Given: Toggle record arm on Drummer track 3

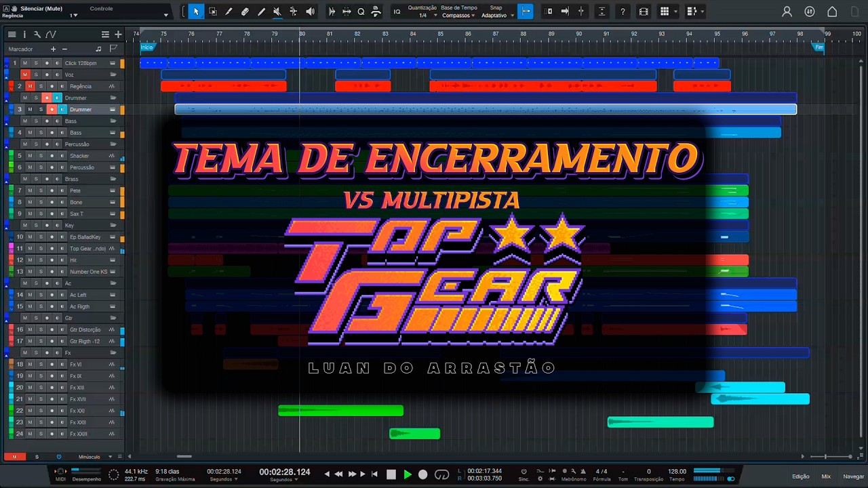Looking at the screenshot, I should point(52,109).
